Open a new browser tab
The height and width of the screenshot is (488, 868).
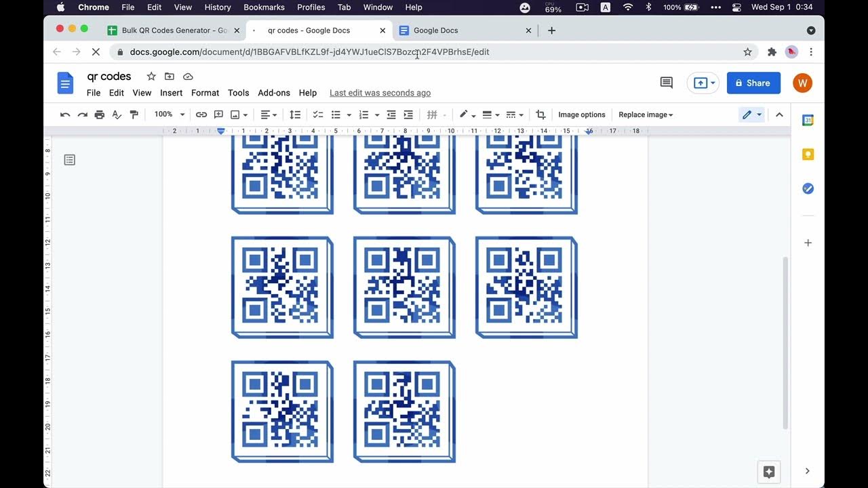(551, 30)
